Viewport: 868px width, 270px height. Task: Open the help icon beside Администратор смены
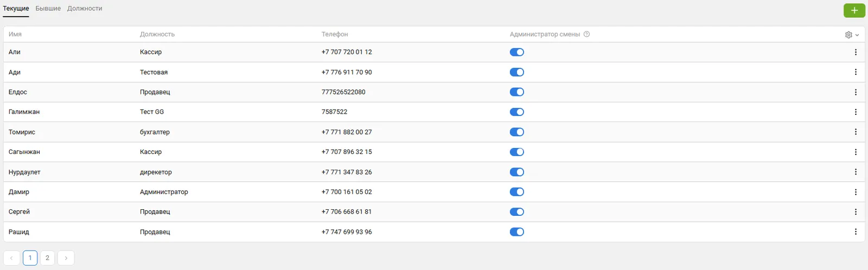coord(586,34)
